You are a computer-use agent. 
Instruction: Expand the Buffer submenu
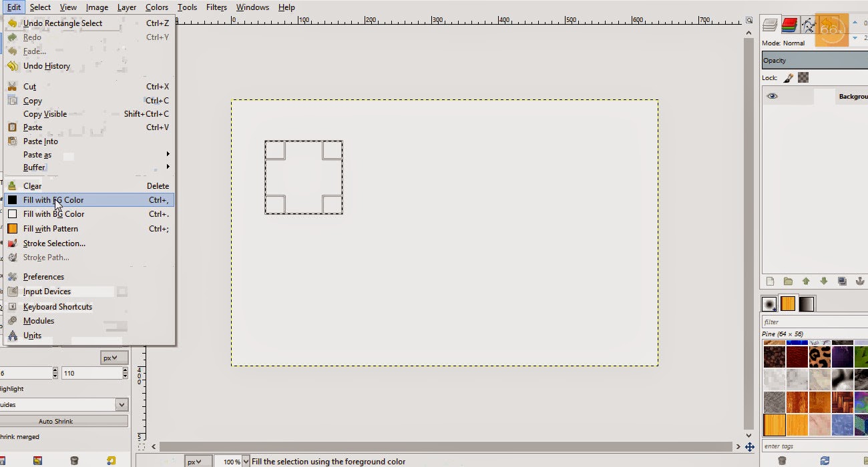coord(88,167)
